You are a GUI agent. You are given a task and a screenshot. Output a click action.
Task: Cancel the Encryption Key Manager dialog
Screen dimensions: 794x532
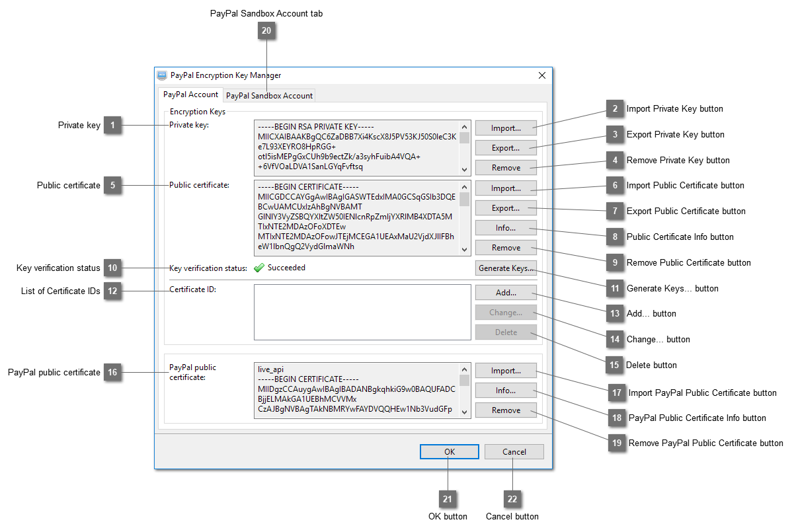tap(514, 451)
